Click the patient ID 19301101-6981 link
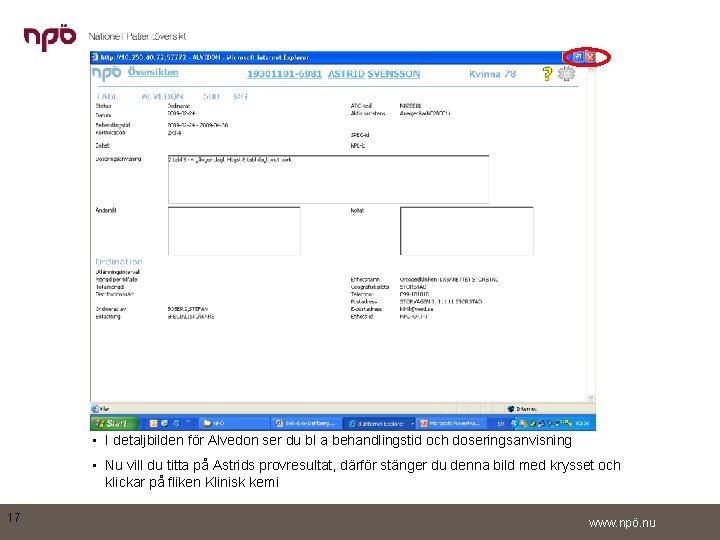Image resolution: width=720 pixels, height=540 pixels. [x=284, y=74]
